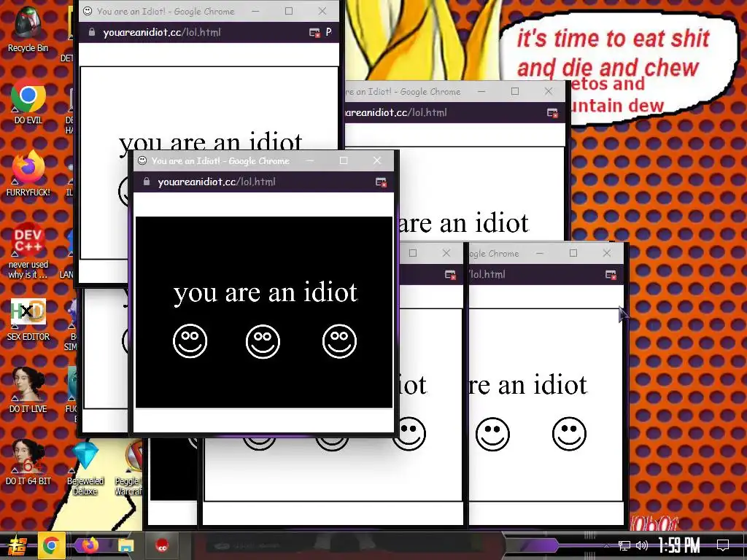Click the left smiley face on the black page
Viewport: 747px width, 560px height.
(190, 341)
